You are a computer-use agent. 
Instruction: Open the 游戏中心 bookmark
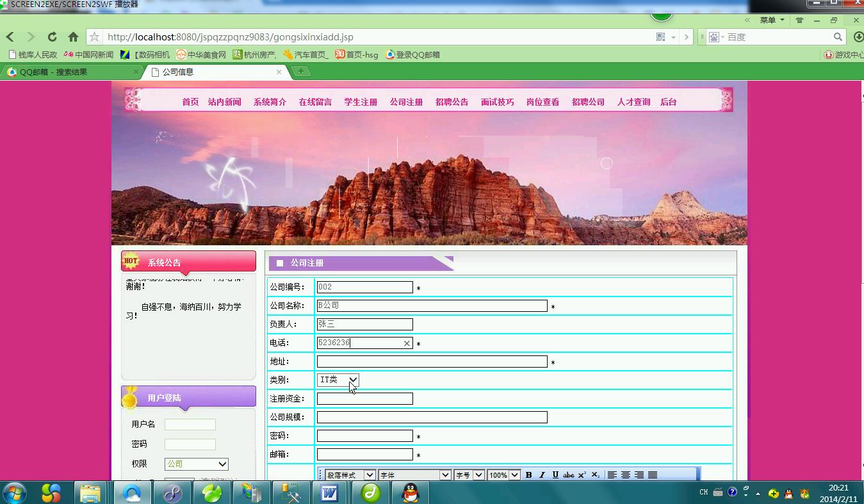(x=844, y=54)
